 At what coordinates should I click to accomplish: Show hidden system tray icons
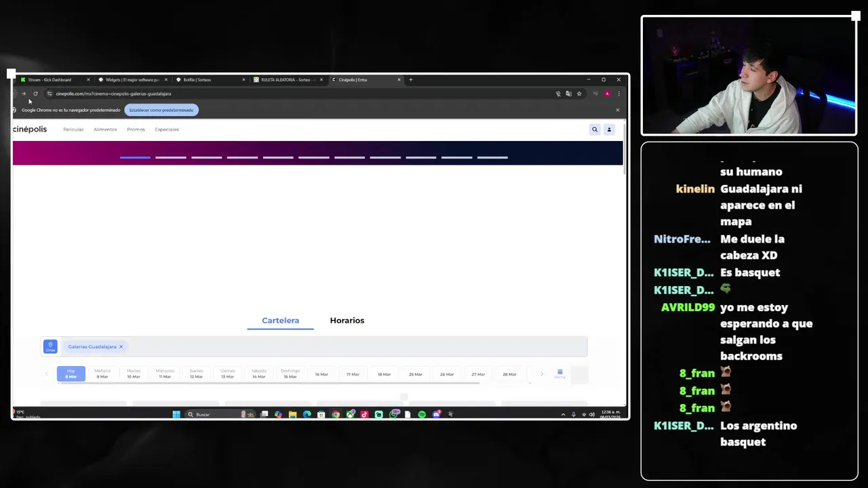pos(563,414)
